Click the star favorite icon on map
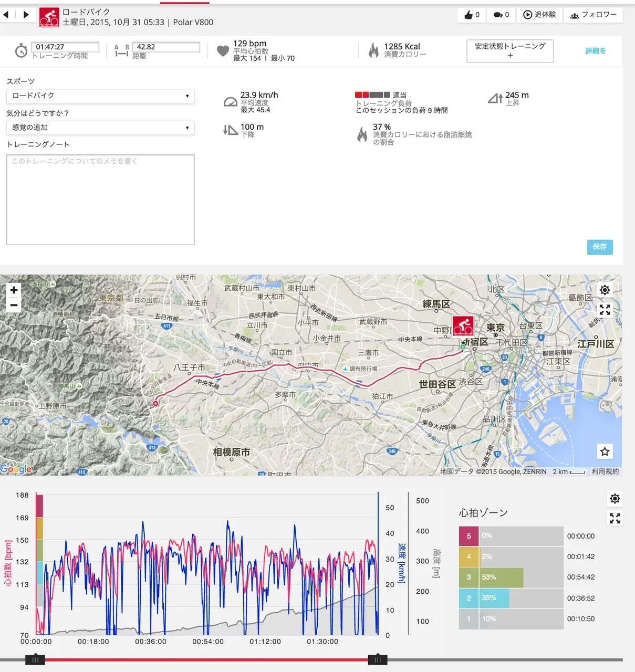 click(x=605, y=451)
